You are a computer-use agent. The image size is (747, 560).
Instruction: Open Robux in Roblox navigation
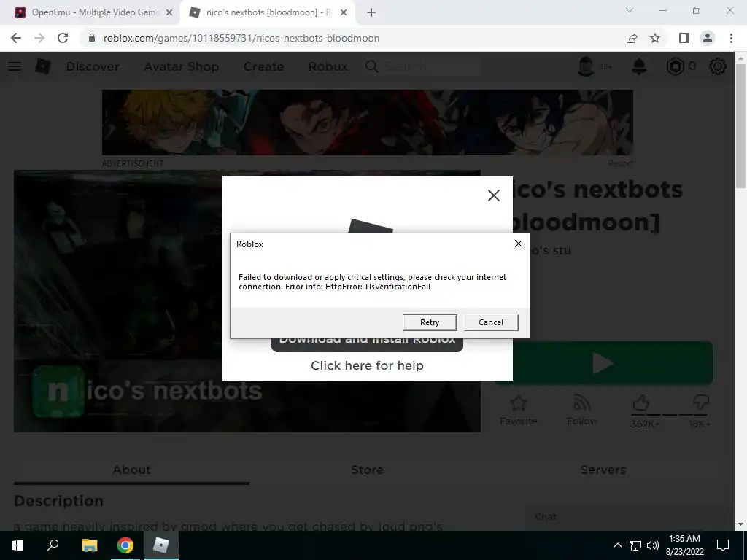[328, 66]
